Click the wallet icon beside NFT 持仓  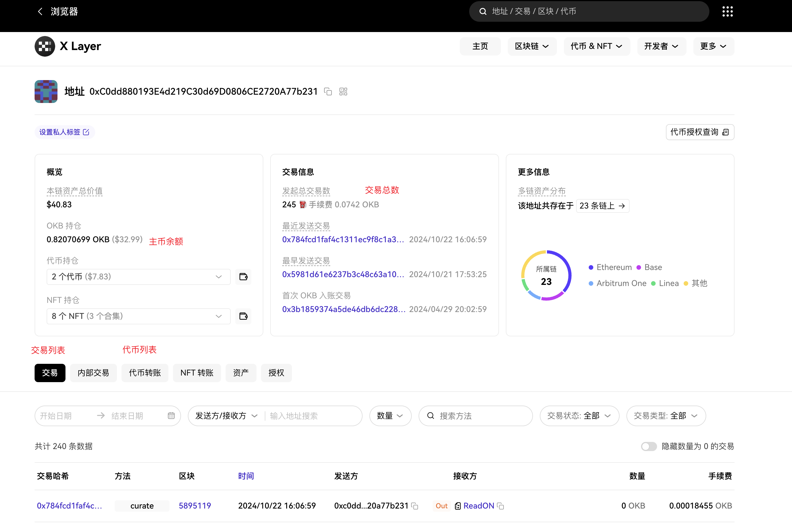click(x=243, y=316)
